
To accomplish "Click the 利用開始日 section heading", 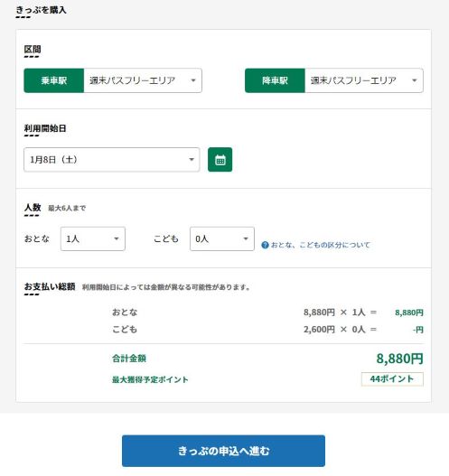I will point(45,128).
